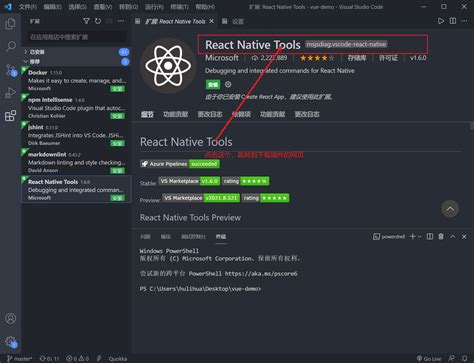The width and height of the screenshot is (474, 363).
Task: Install the npm Intellisense extension
Action: coord(118,116)
